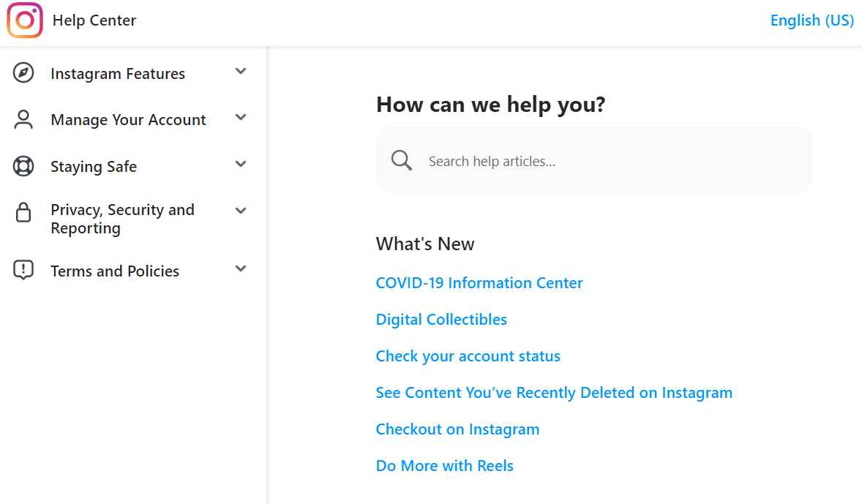862x504 pixels.
Task: Click the person icon beside Manage Your Account
Action: pyautogui.click(x=23, y=119)
